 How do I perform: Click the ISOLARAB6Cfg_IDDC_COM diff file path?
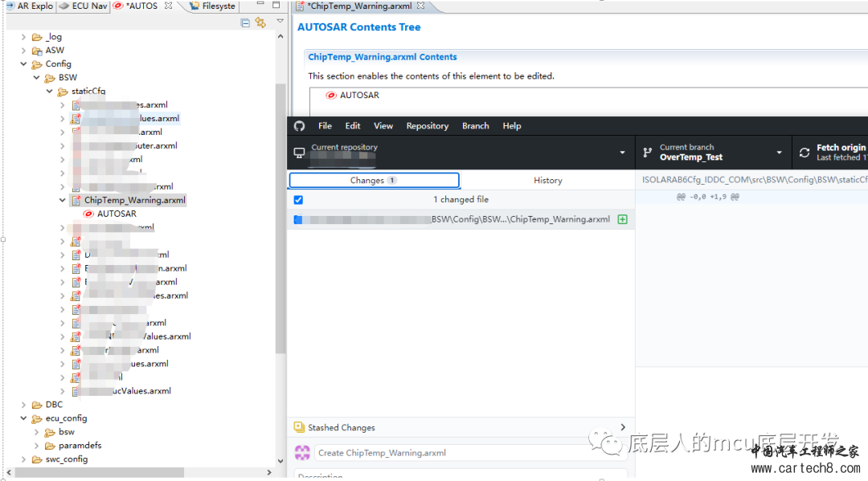click(x=755, y=180)
